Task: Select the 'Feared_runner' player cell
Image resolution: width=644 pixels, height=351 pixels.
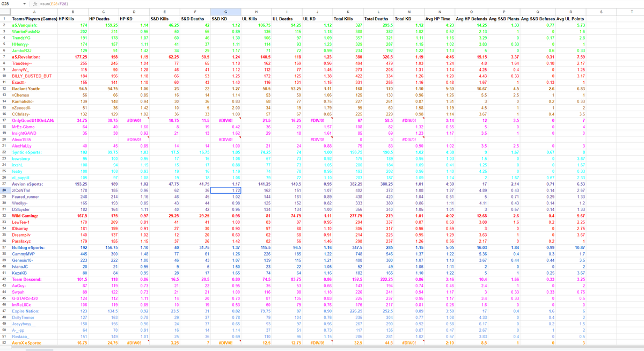Action: 34,196
